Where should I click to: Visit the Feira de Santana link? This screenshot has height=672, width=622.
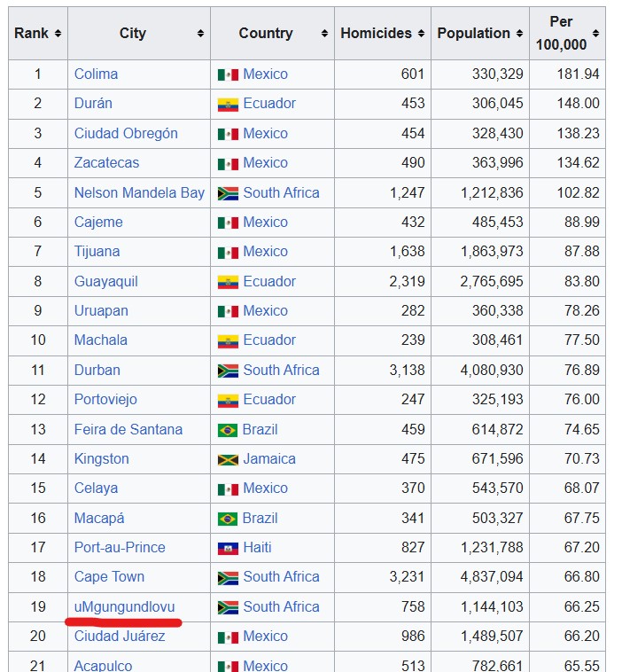point(128,429)
